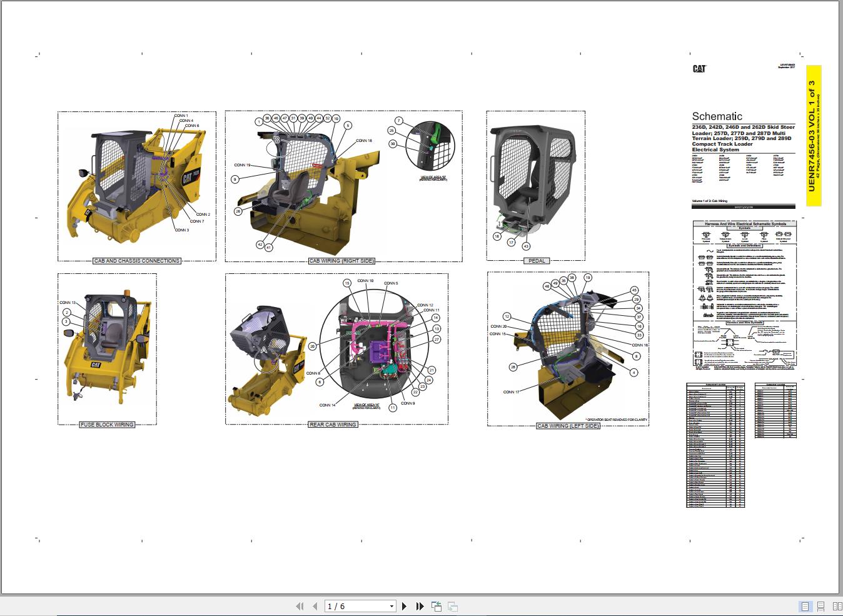Open the page number dropdown list

(391, 605)
